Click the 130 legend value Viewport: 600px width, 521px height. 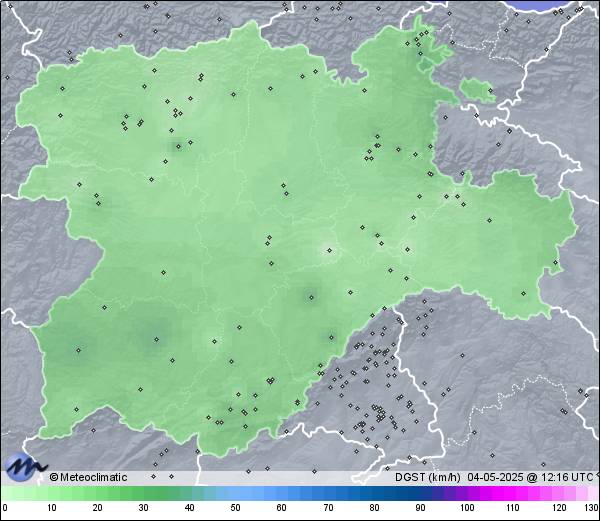point(591,508)
